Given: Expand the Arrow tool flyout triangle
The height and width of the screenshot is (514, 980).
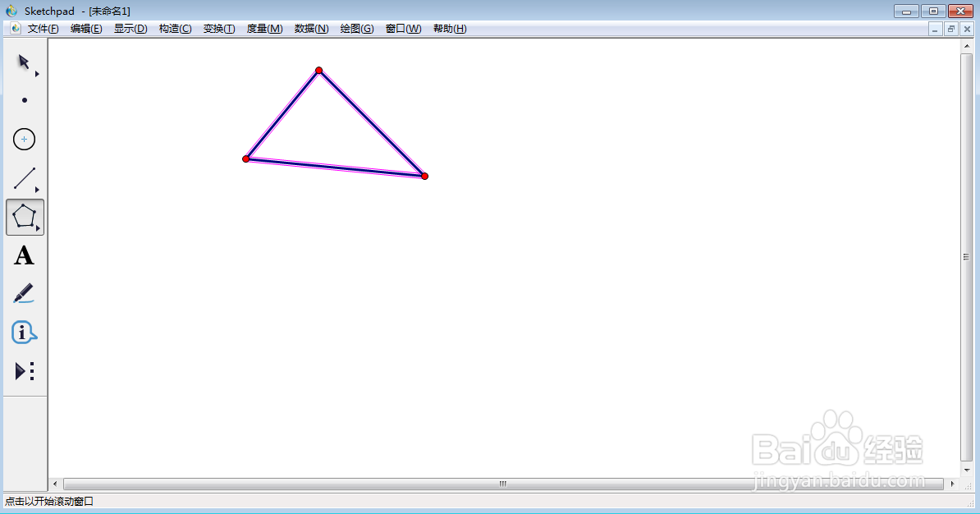Looking at the screenshot, I should pos(37,74).
